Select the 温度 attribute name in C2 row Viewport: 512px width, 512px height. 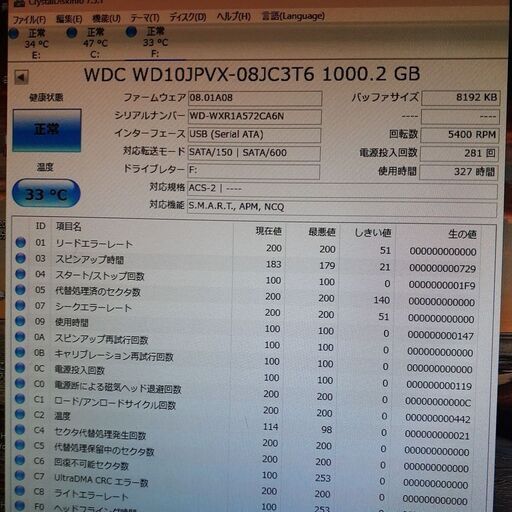click(x=63, y=416)
